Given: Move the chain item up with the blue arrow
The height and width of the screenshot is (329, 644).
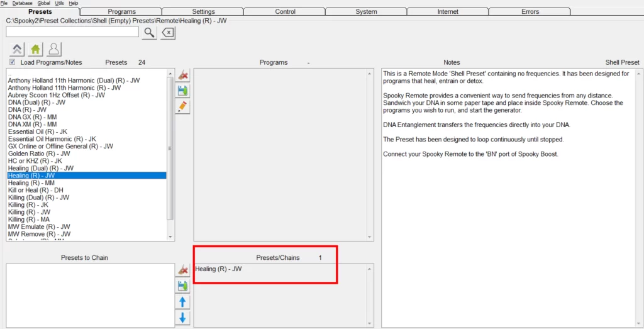Looking at the screenshot, I should 182,302.
